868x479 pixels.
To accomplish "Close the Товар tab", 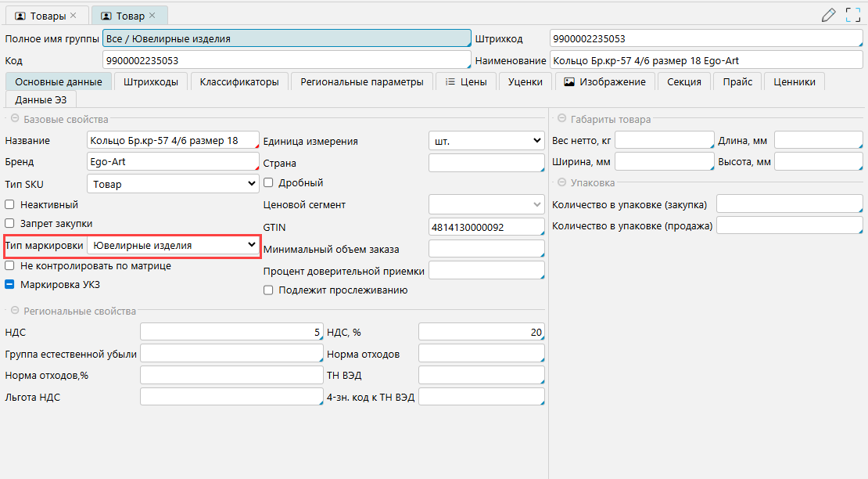I will click(152, 16).
